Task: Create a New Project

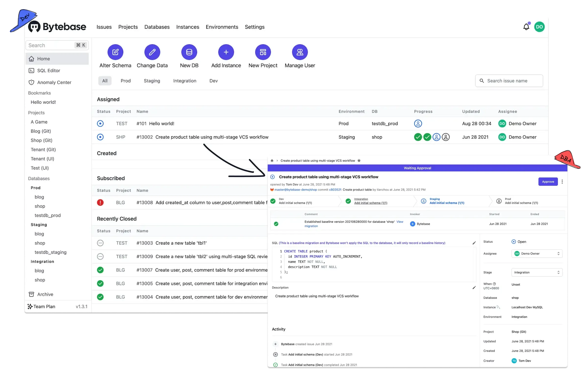Action: pos(263,52)
